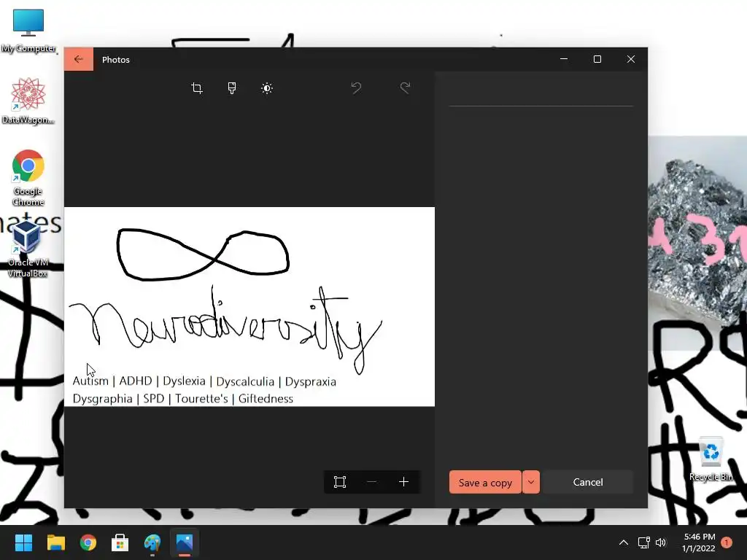Cancel the photo edit
Viewport: 747px width, 560px height.
click(588, 483)
